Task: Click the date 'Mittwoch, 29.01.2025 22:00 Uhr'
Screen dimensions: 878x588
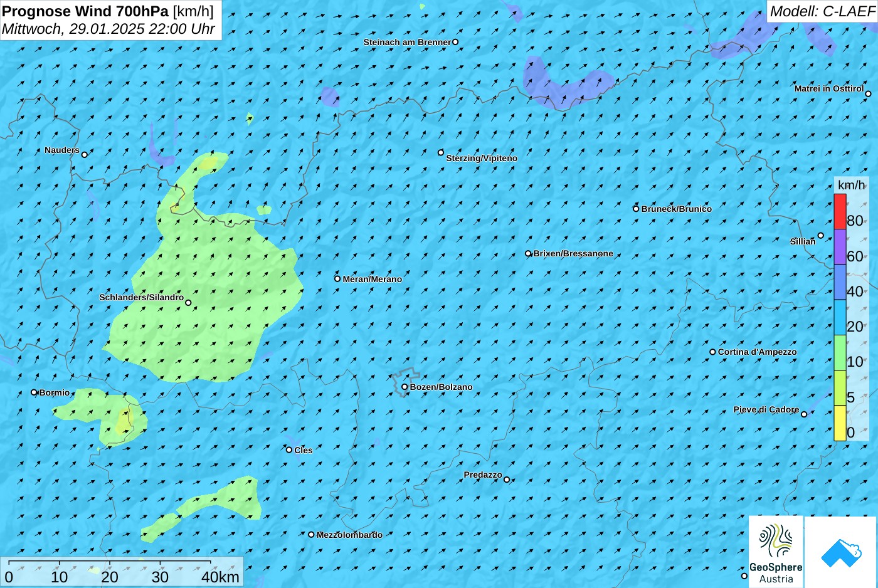Action: pyautogui.click(x=108, y=29)
